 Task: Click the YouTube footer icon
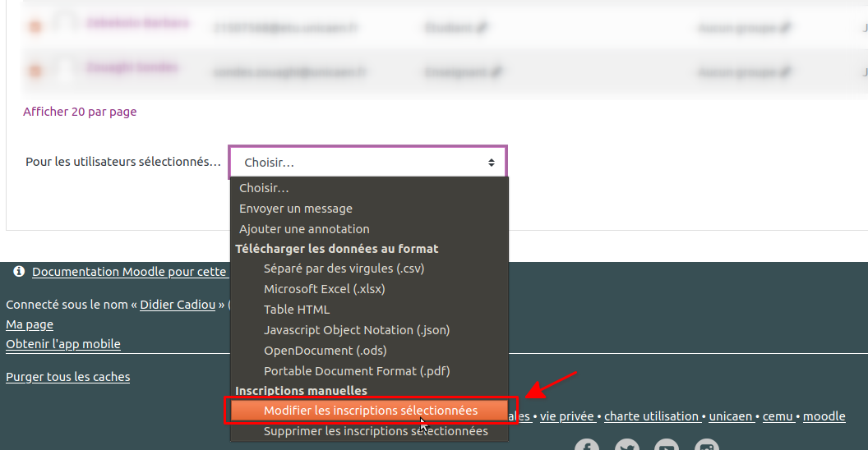click(x=667, y=446)
